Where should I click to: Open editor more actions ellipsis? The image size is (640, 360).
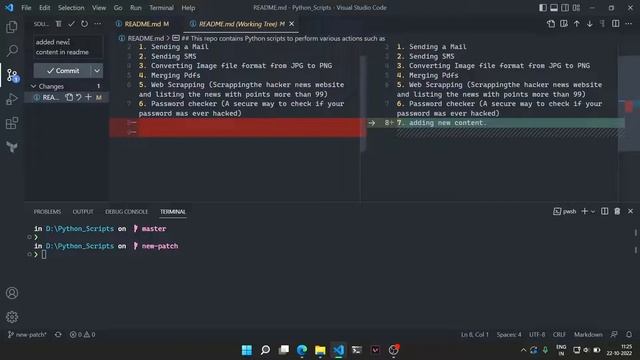click(x=629, y=24)
